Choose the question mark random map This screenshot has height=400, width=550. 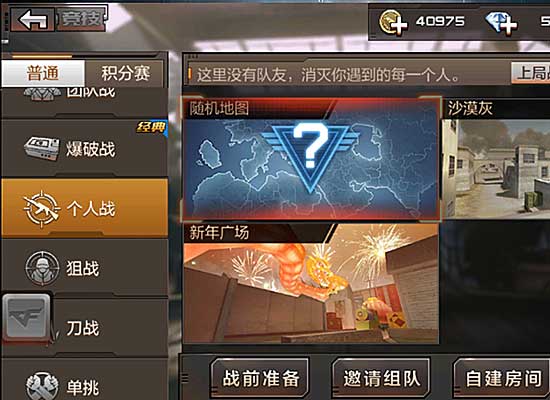coord(310,159)
